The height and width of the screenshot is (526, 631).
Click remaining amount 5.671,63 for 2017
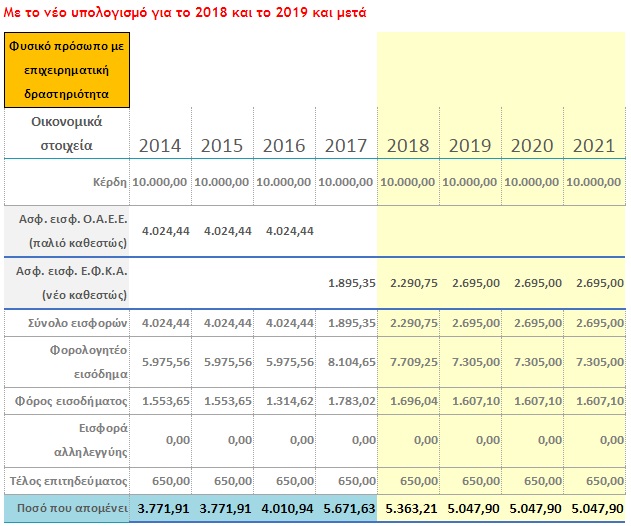click(349, 509)
